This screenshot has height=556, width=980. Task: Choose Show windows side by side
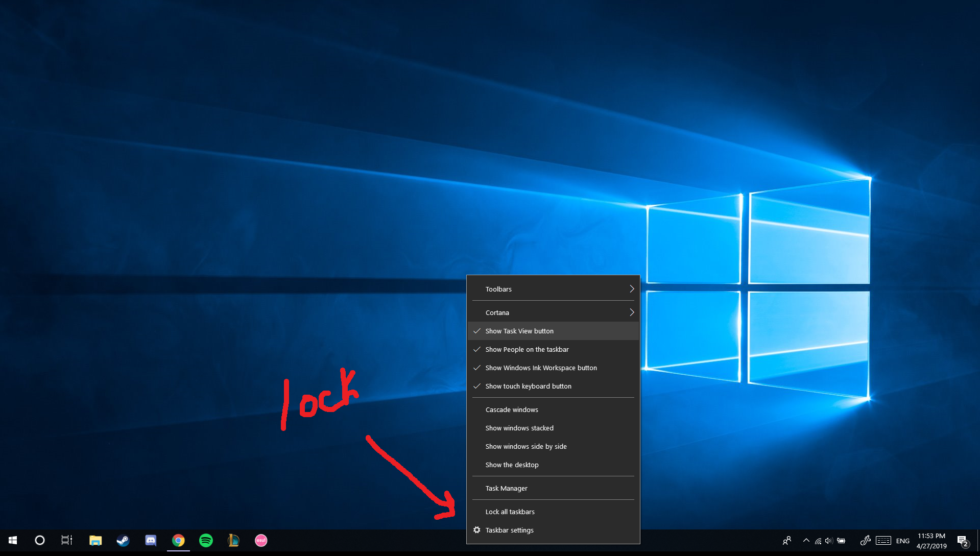(x=553, y=446)
